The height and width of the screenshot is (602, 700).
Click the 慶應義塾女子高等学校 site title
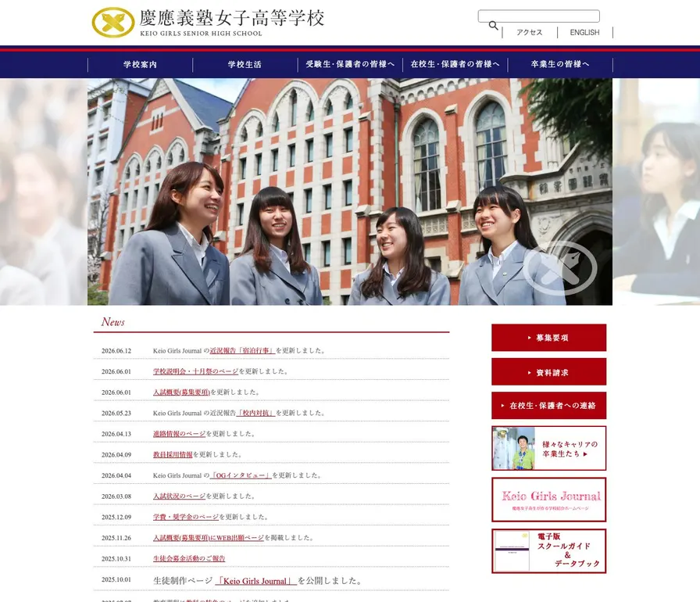(x=232, y=18)
